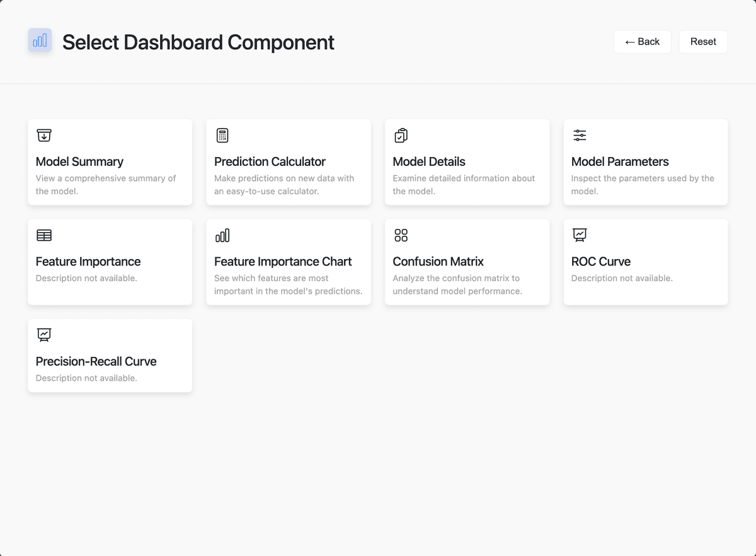Click the calculator icon on Prediction Calculator

(222, 136)
